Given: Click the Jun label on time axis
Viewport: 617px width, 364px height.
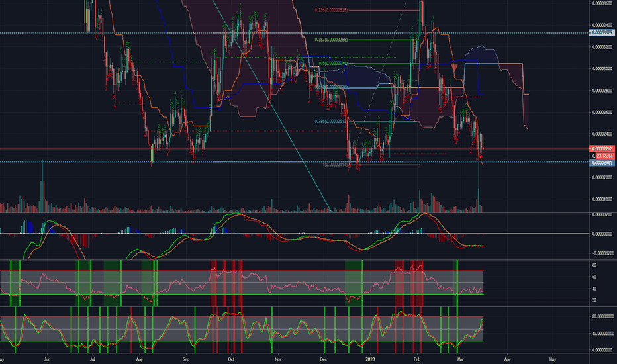Looking at the screenshot, I should (x=47, y=359).
